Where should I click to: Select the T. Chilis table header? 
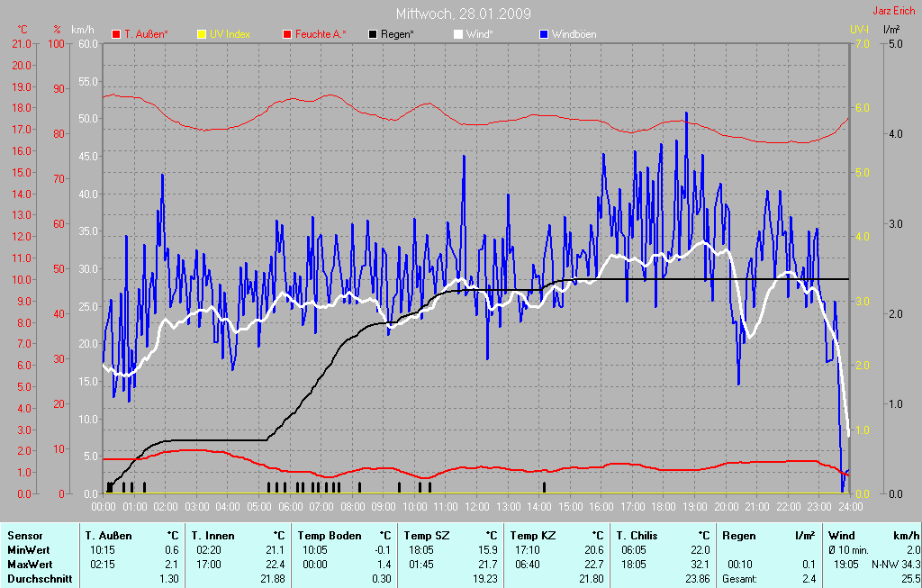637,536
